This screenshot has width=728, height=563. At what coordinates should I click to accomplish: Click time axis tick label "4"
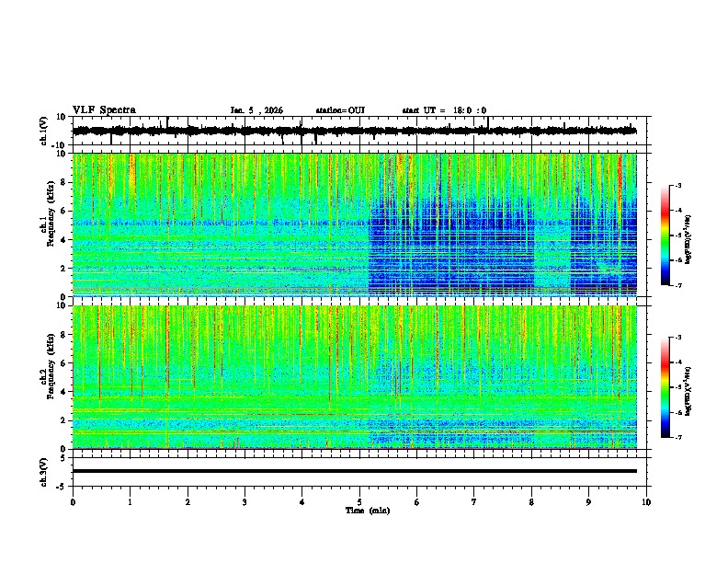pos(302,502)
